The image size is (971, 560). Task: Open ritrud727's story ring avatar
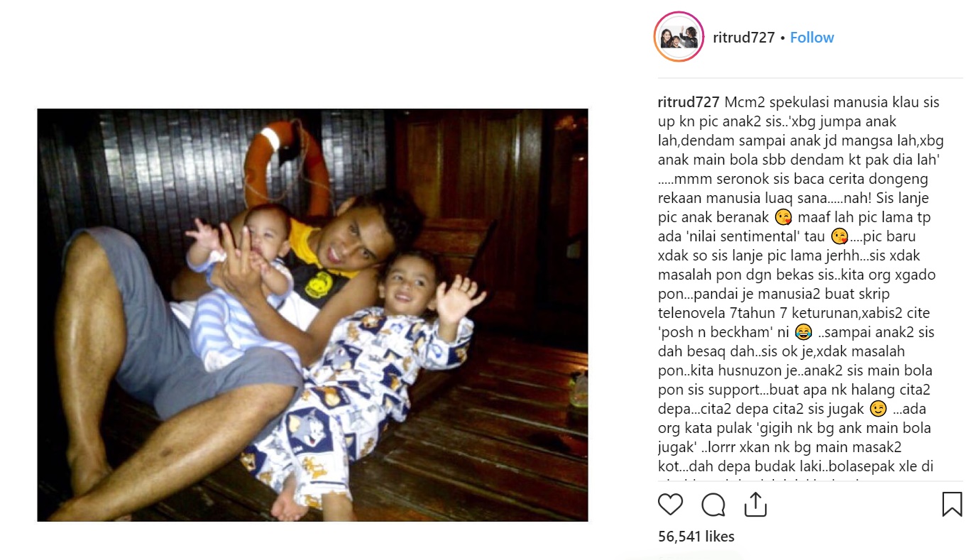pyautogui.click(x=679, y=37)
